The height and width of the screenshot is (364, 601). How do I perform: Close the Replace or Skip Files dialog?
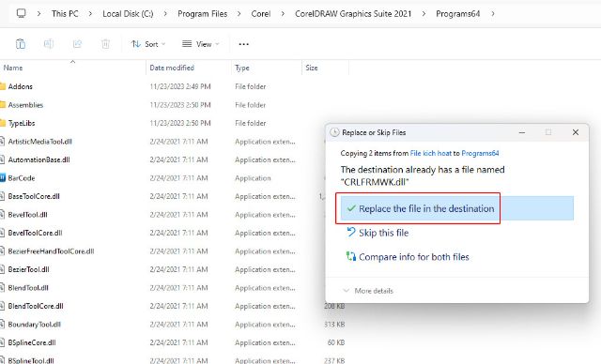(576, 132)
